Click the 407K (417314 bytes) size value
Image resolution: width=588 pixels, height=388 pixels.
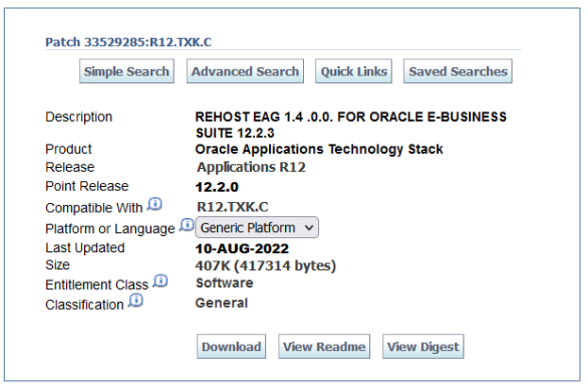tap(265, 266)
